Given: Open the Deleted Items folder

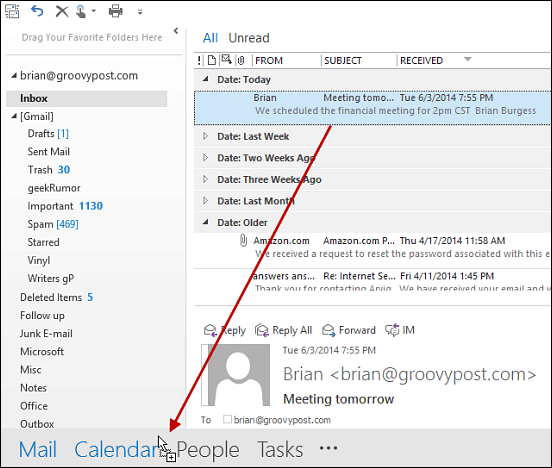Looking at the screenshot, I should click(x=56, y=298).
